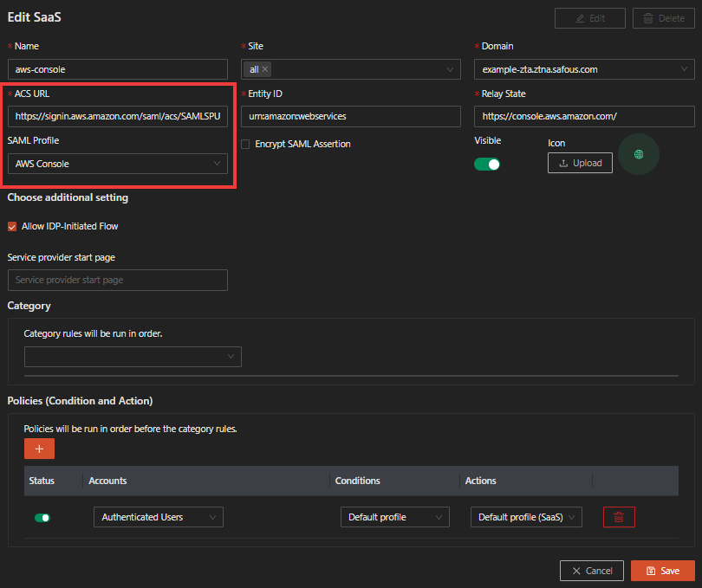Toggle the policy Status switch
702x588 pixels.
tap(42, 517)
